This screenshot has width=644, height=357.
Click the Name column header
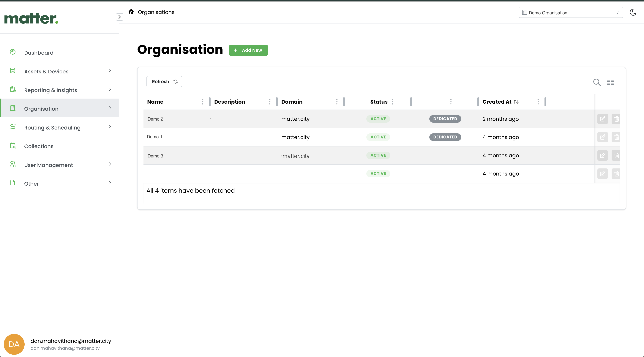pyautogui.click(x=155, y=102)
